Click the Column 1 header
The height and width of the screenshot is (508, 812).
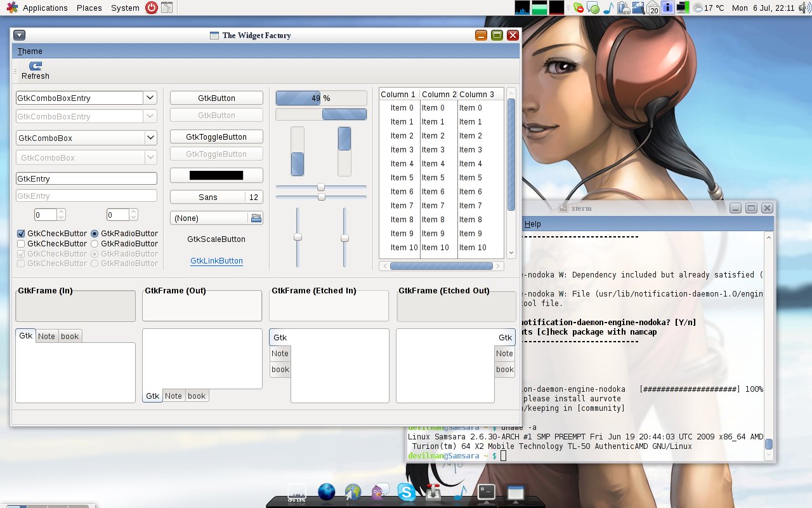click(399, 94)
